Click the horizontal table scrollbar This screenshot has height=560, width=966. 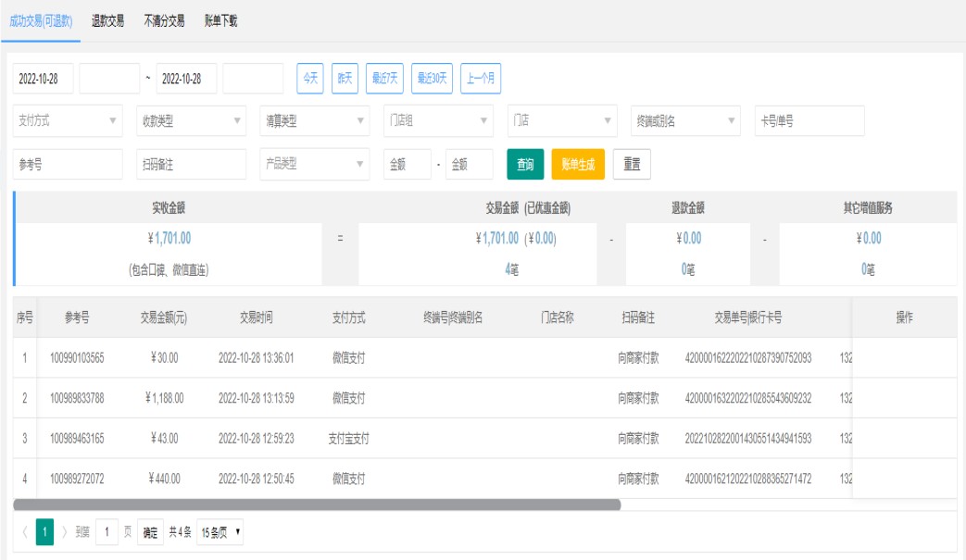click(x=317, y=504)
